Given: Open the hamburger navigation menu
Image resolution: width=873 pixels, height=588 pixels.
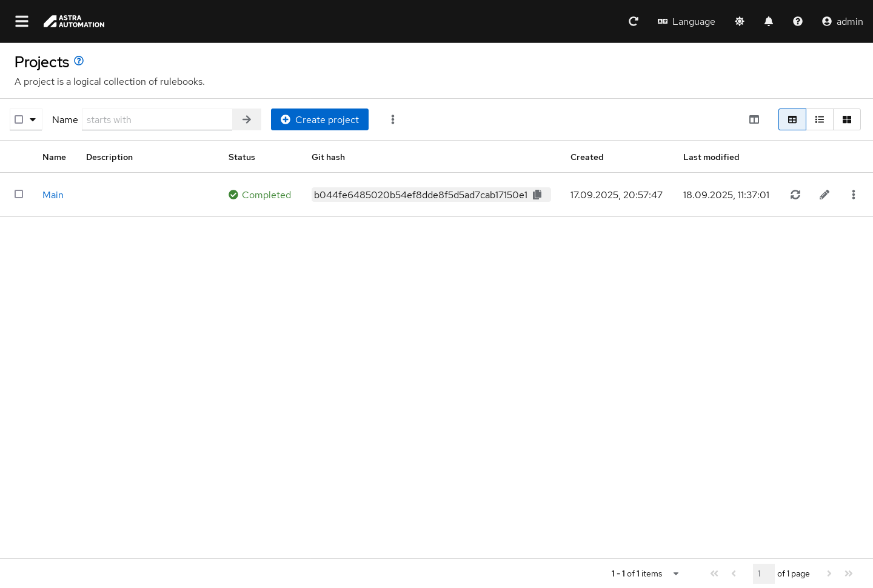Looking at the screenshot, I should coord(22,21).
